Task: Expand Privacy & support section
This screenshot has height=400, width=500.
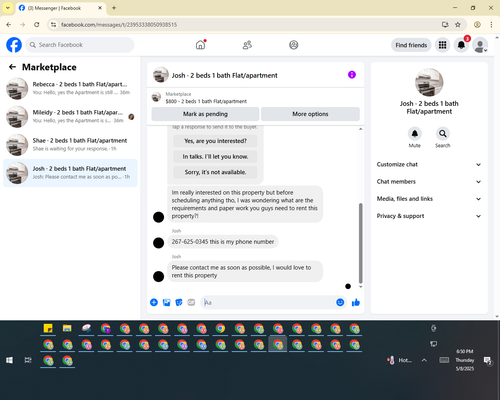Action: click(429, 216)
